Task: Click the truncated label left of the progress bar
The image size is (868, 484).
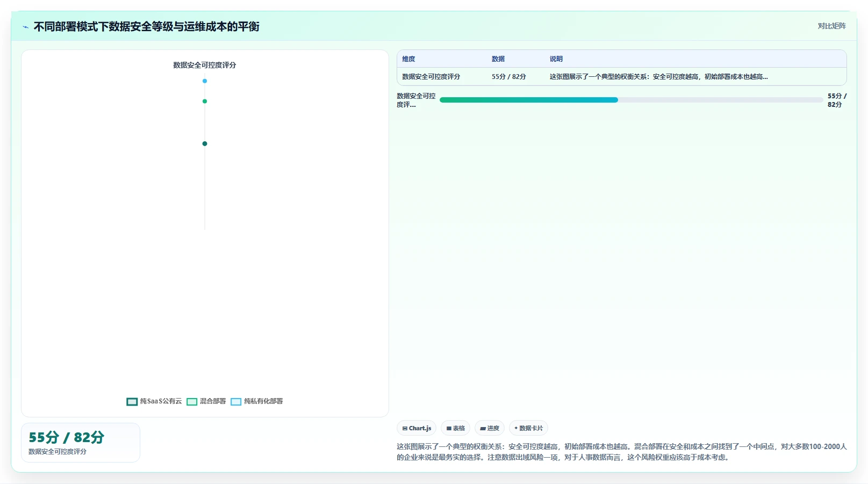Action: click(x=416, y=100)
